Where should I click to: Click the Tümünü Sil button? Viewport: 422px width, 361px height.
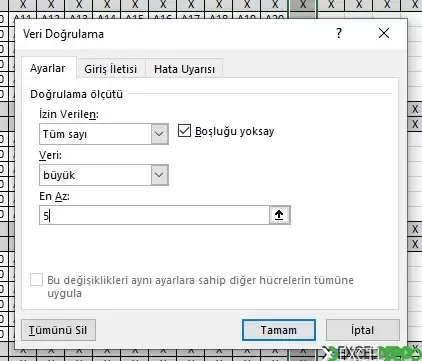tap(58, 330)
